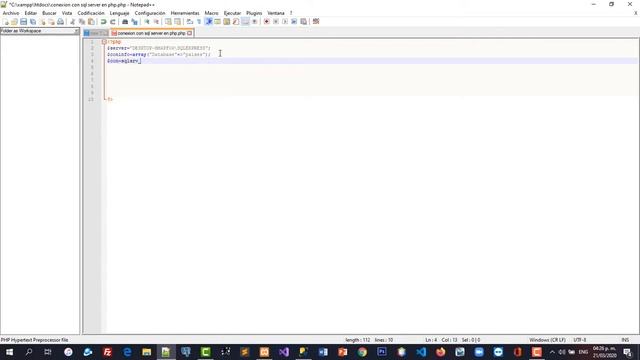Click the Replace toolbar icon
Screen dimensions: 640x360
coord(134,22)
